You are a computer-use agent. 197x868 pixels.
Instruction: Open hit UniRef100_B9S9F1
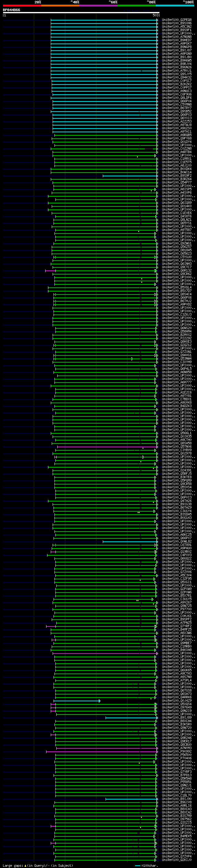pyautogui.click(x=177, y=30)
